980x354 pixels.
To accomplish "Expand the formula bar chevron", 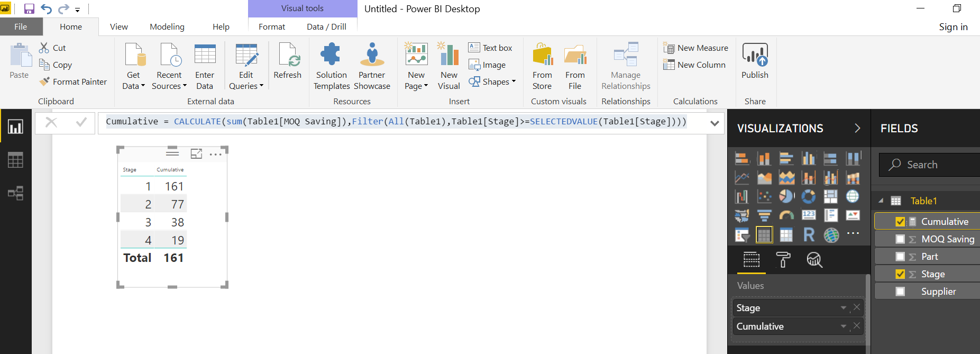I will coord(715,123).
